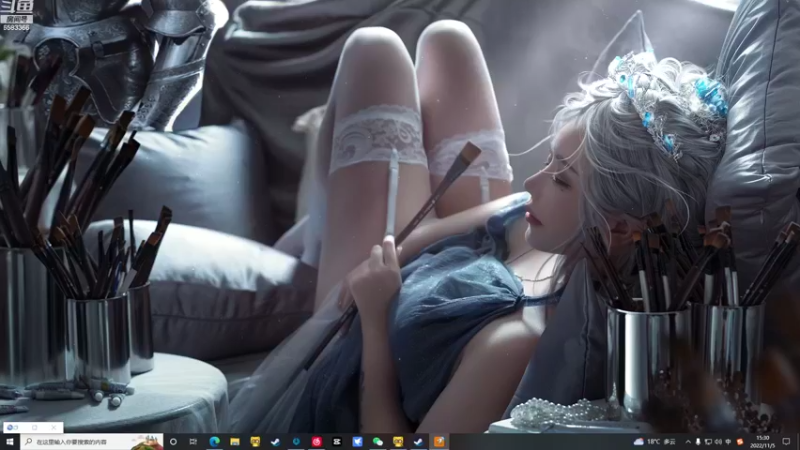Open WeChat from the taskbar
Image resolution: width=800 pixels, height=450 pixels.
[378, 442]
